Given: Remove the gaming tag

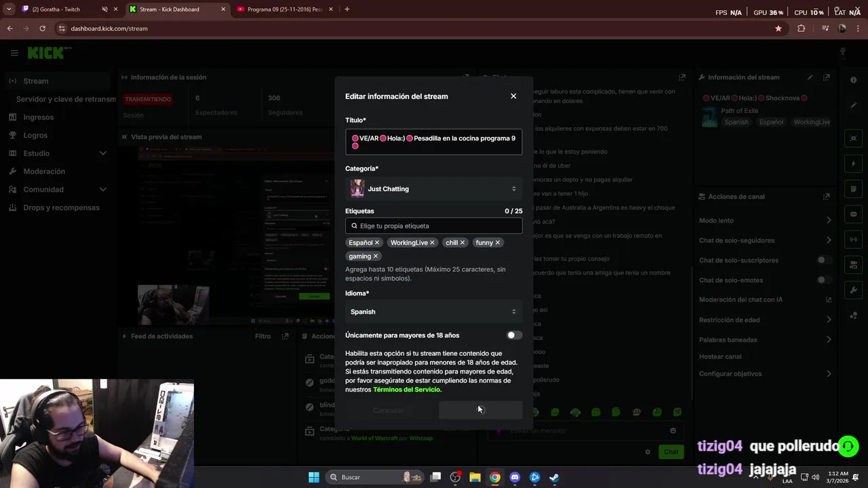Looking at the screenshot, I should (x=376, y=256).
